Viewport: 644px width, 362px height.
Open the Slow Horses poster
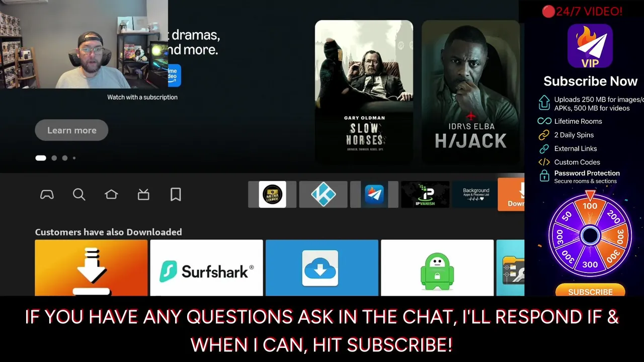tap(364, 93)
